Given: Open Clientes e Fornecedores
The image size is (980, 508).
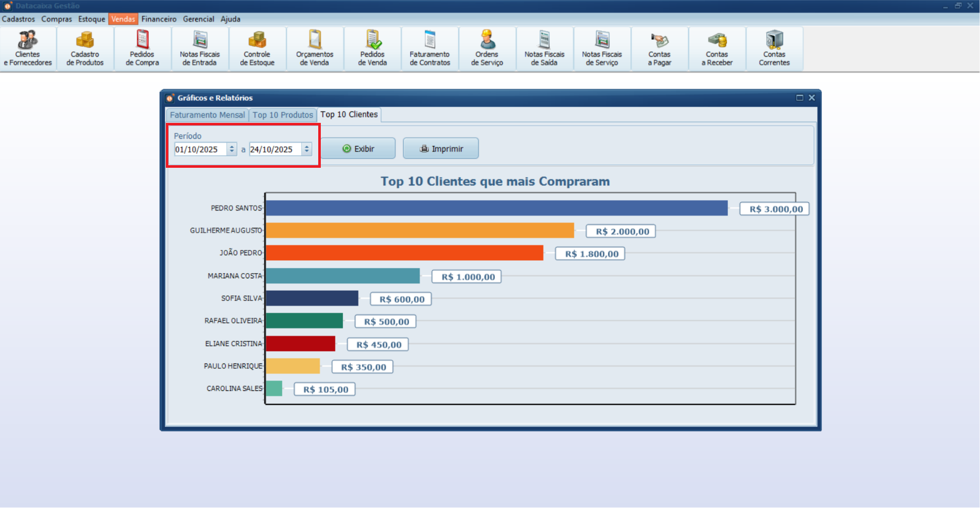Looking at the screenshot, I should click(28, 48).
